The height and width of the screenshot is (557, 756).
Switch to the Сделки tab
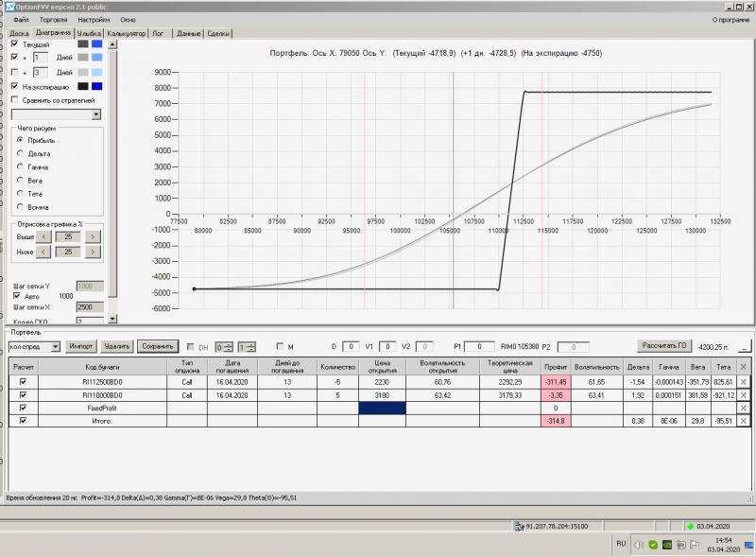point(218,33)
